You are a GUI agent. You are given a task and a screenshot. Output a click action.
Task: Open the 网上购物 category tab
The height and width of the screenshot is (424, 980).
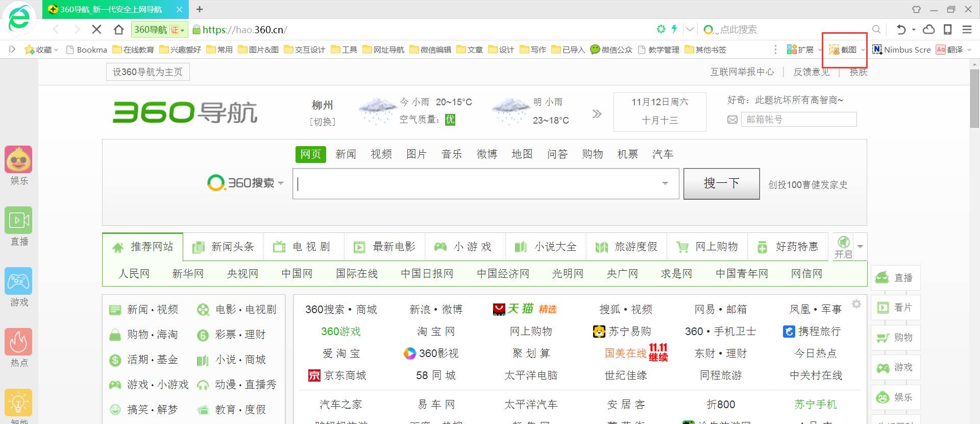click(707, 247)
